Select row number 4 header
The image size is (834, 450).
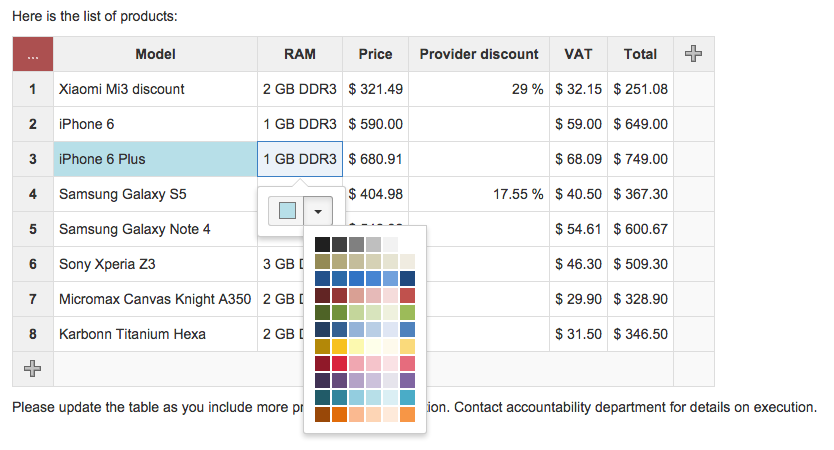33,194
